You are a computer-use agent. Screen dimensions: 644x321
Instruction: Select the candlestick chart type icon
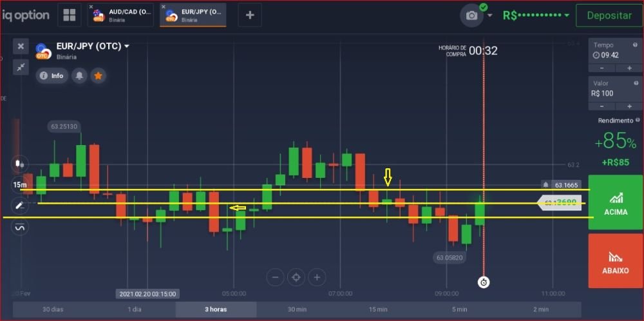pyautogui.click(x=20, y=164)
